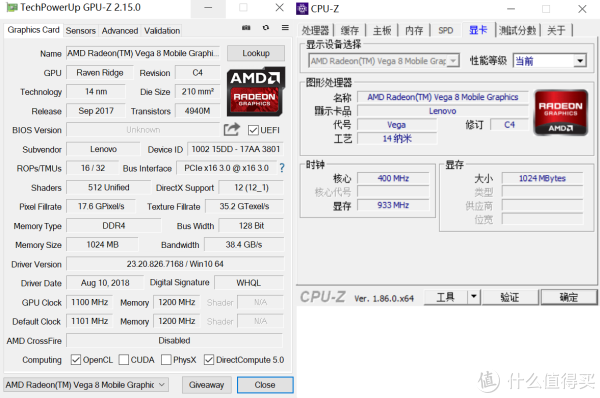
Task: Click the Giveaway button
Action: pyautogui.click(x=206, y=385)
